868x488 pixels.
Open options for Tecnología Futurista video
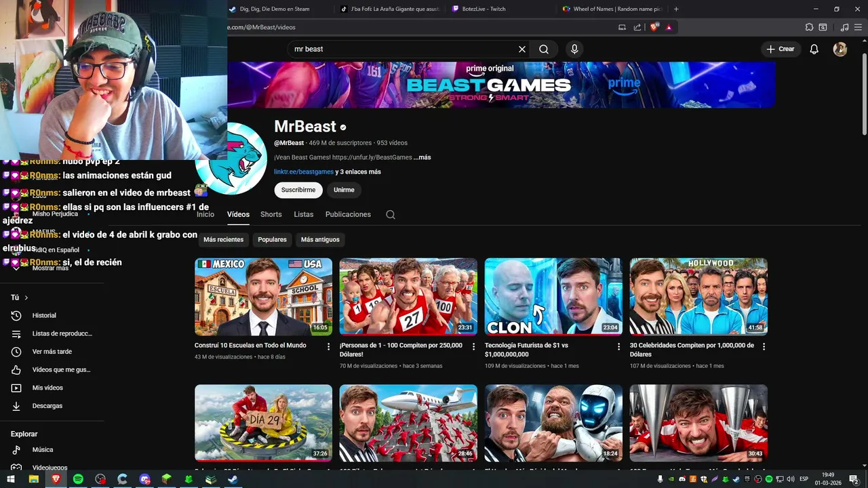coord(618,346)
